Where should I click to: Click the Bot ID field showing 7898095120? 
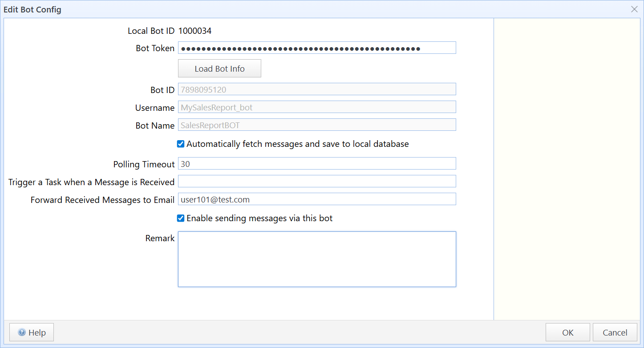(x=317, y=89)
